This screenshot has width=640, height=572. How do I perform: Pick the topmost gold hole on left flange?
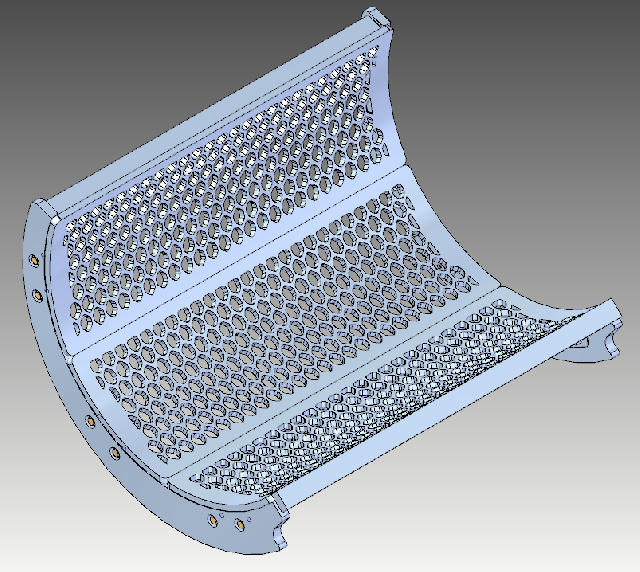click(x=36, y=260)
